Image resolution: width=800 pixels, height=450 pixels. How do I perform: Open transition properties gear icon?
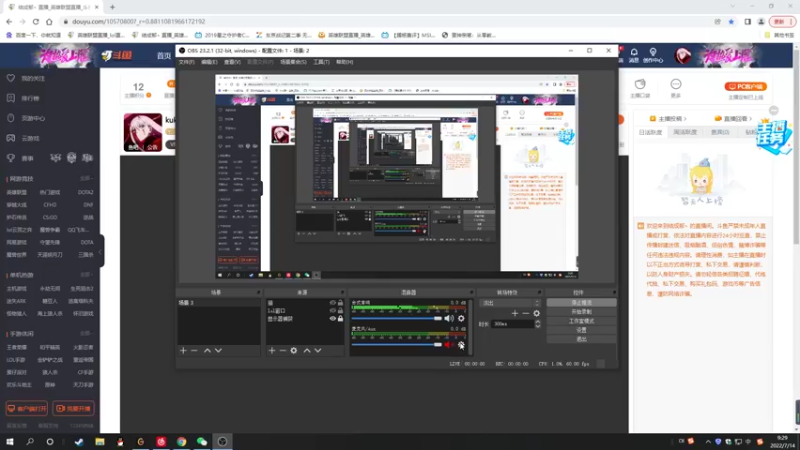(x=537, y=313)
